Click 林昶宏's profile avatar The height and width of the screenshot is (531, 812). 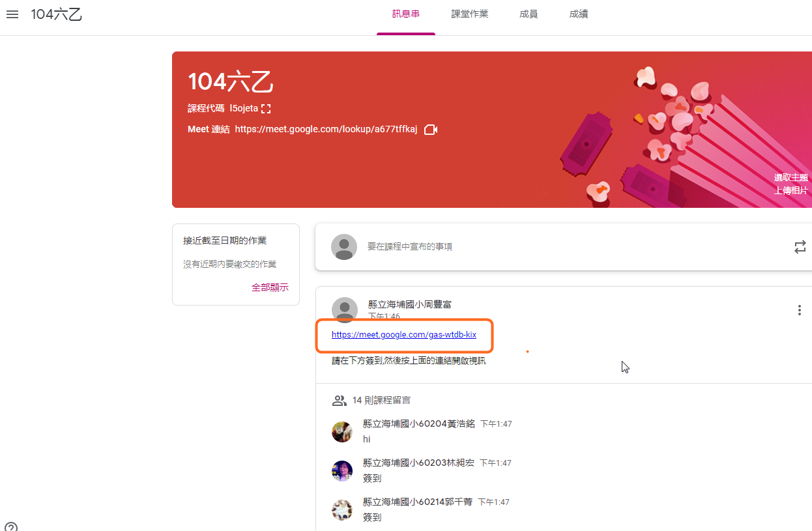tap(342, 470)
